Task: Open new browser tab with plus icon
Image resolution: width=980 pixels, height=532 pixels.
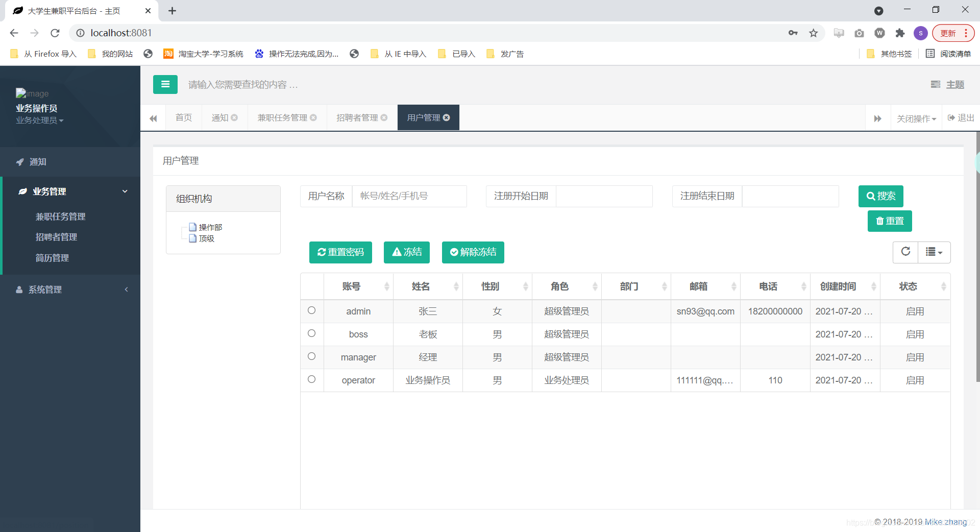Action: pos(172,11)
